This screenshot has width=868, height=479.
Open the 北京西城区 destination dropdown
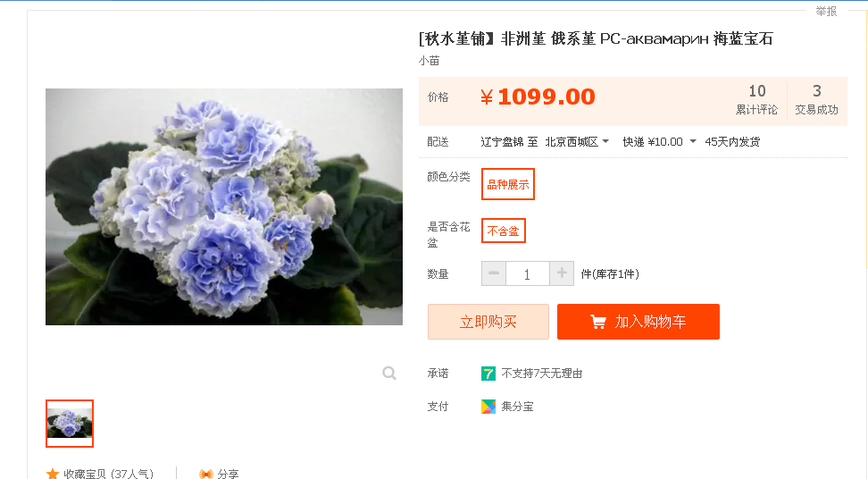point(577,142)
